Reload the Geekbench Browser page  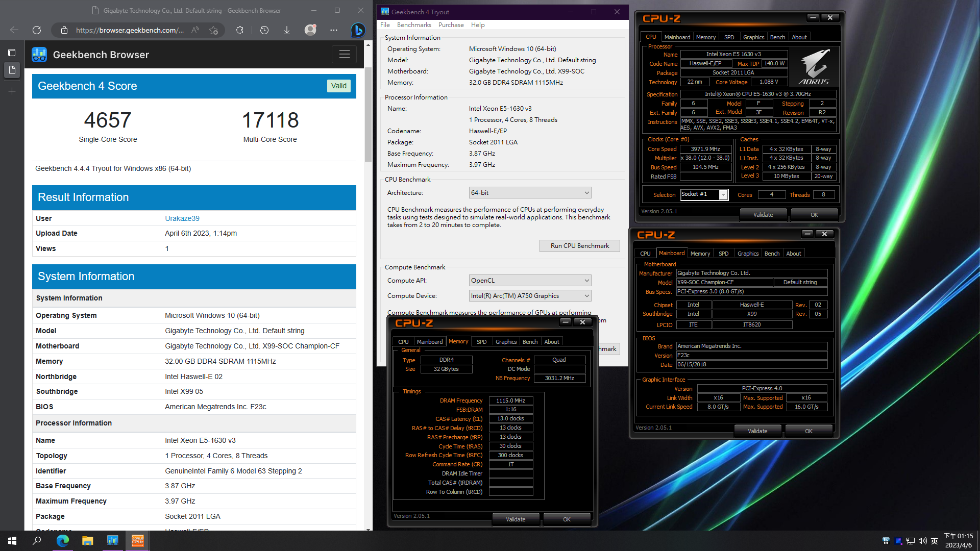(37, 30)
